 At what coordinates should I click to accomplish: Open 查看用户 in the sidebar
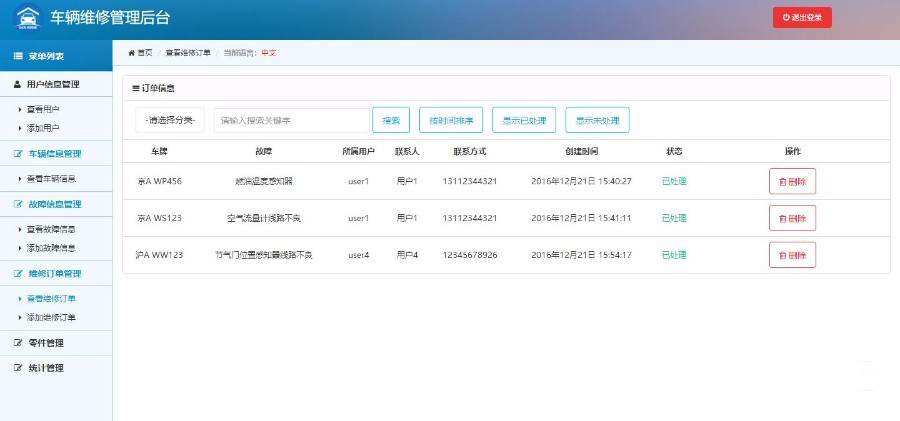[43, 109]
